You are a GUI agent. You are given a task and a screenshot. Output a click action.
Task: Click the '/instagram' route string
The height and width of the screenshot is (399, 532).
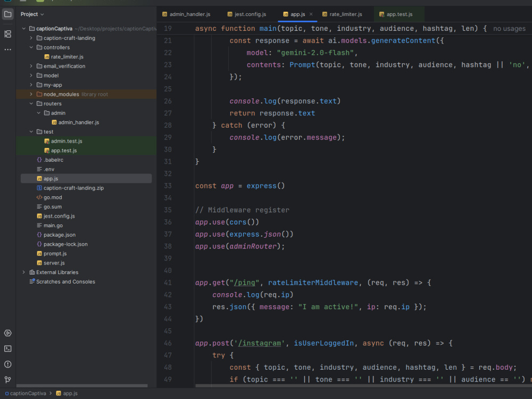tap(260, 343)
